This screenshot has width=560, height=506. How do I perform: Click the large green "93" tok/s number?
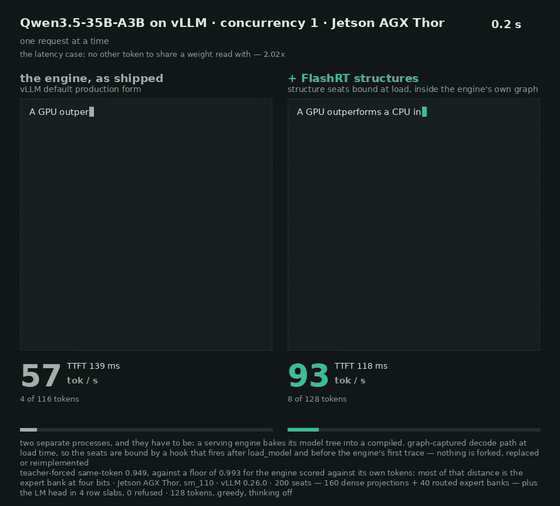[308, 376]
